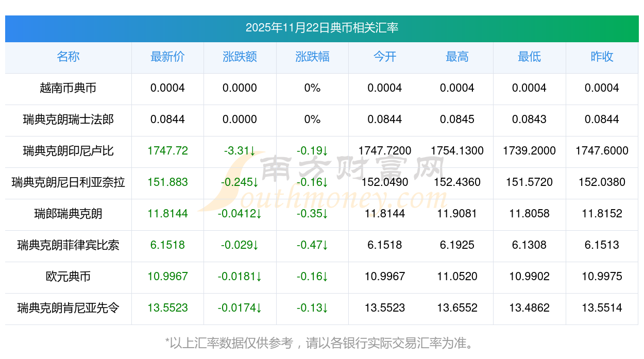The height and width of the screenshot is (359, 644).
Task: Select the 最新价 column header
Action: point(167,57)
